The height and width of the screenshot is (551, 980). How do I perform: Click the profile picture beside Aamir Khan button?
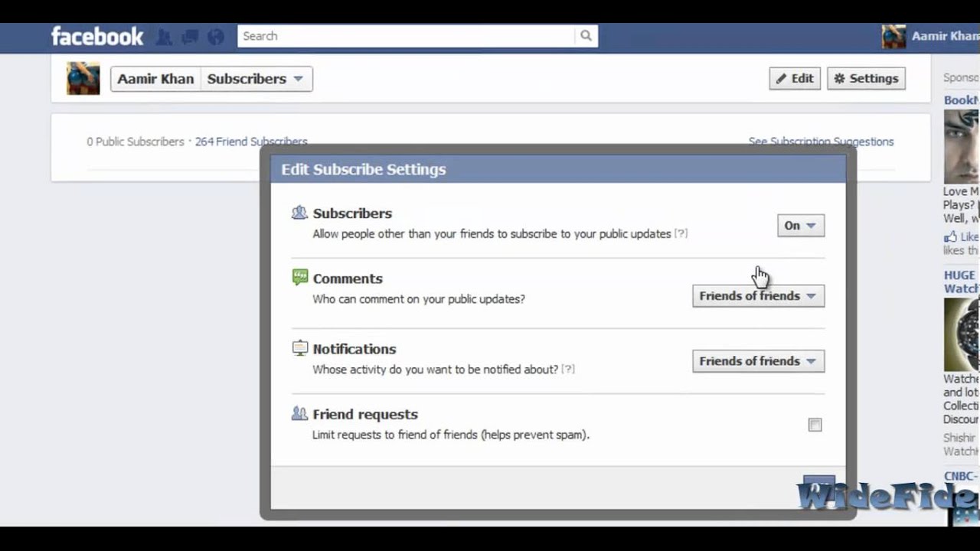[83, 79]
